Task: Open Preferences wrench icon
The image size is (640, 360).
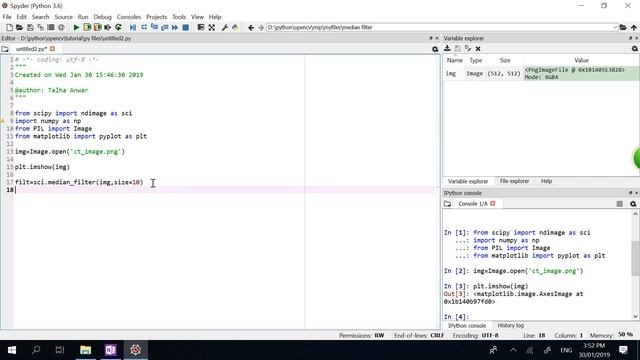Action: point(224,27)
